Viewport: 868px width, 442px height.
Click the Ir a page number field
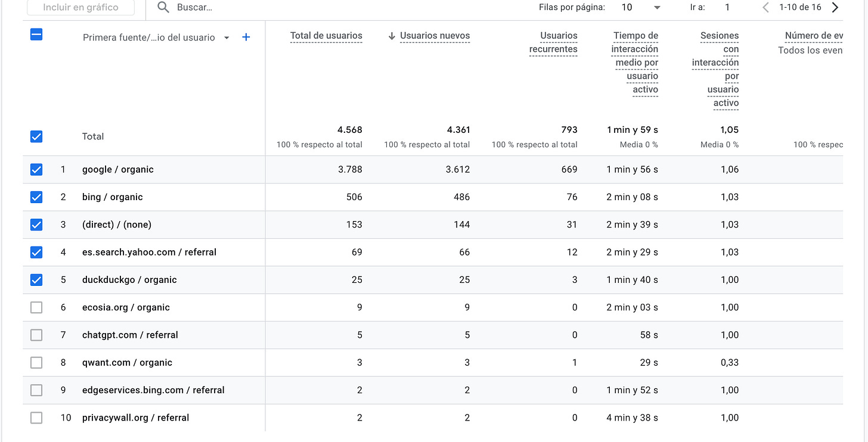point(727,7)
